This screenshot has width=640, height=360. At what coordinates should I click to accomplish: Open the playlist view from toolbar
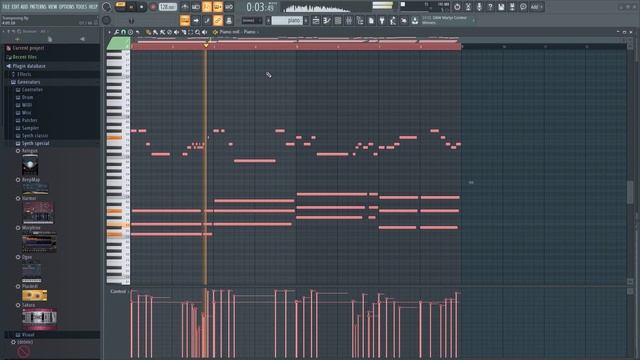pyautogui.click(x=316, y=20)
